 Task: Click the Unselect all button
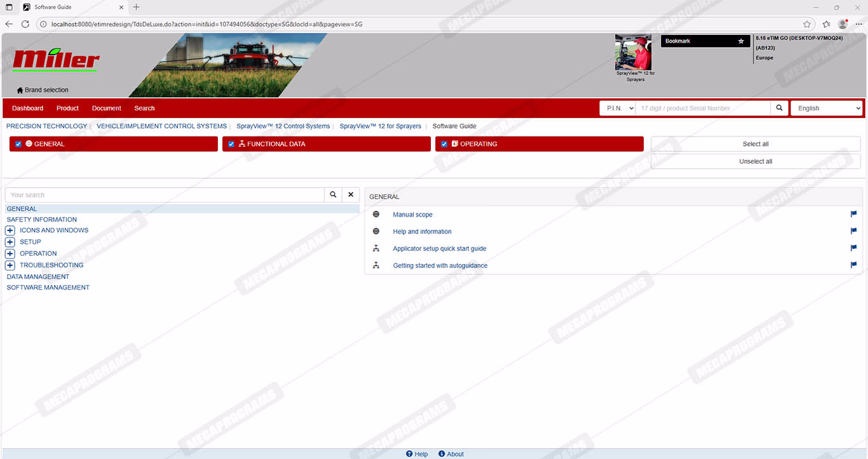pyautogui.click(x=756, y=162)
